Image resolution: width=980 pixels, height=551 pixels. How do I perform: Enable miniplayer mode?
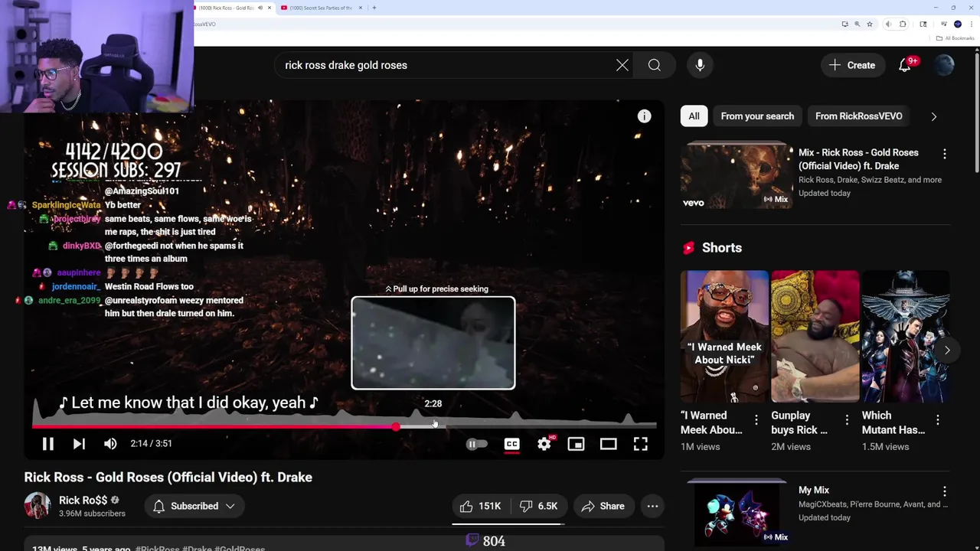576,444
